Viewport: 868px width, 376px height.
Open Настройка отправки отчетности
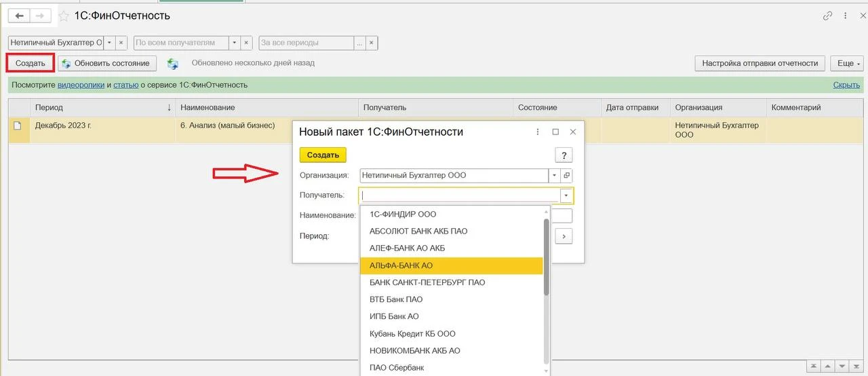[760, 63]
